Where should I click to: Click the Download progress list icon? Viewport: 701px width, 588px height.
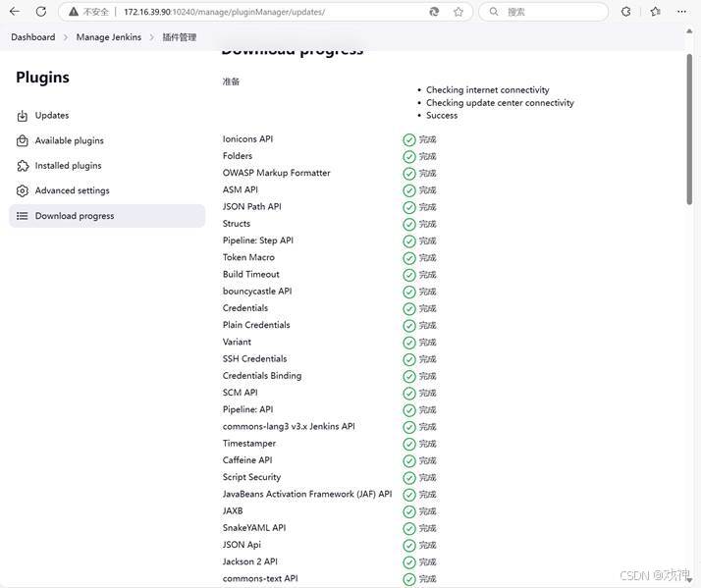click(23, 216)
